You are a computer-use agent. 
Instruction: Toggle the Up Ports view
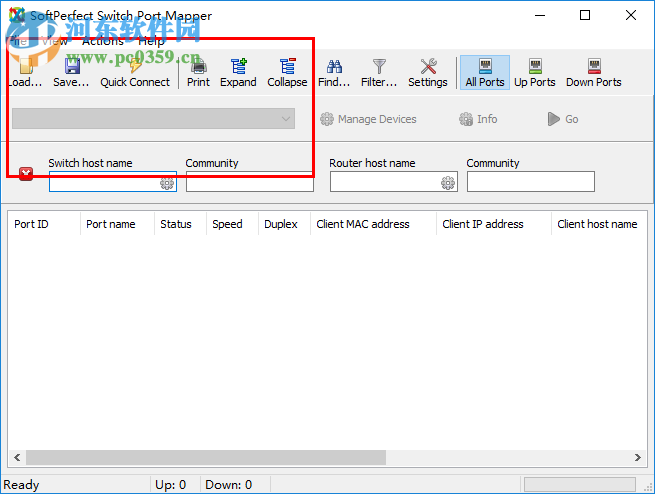pyautogui.click(x=535, y=72)
